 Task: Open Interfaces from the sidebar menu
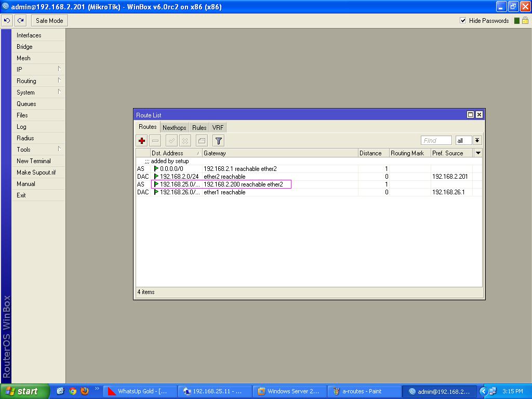tap(38, 35)
